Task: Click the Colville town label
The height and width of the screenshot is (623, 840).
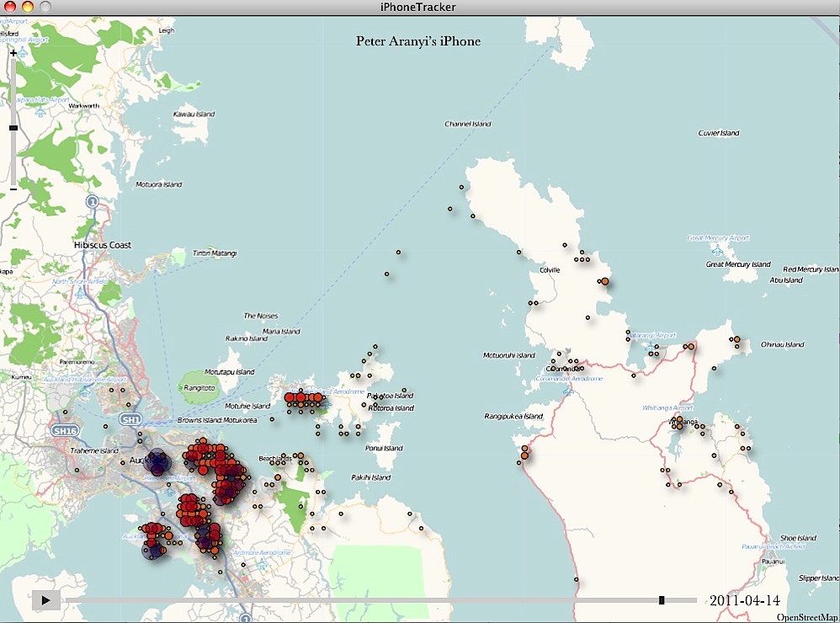Action: (x=550, y=270)
